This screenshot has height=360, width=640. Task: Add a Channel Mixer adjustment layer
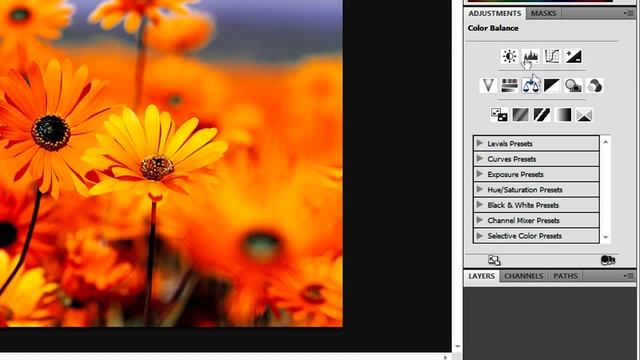[595, 85]
